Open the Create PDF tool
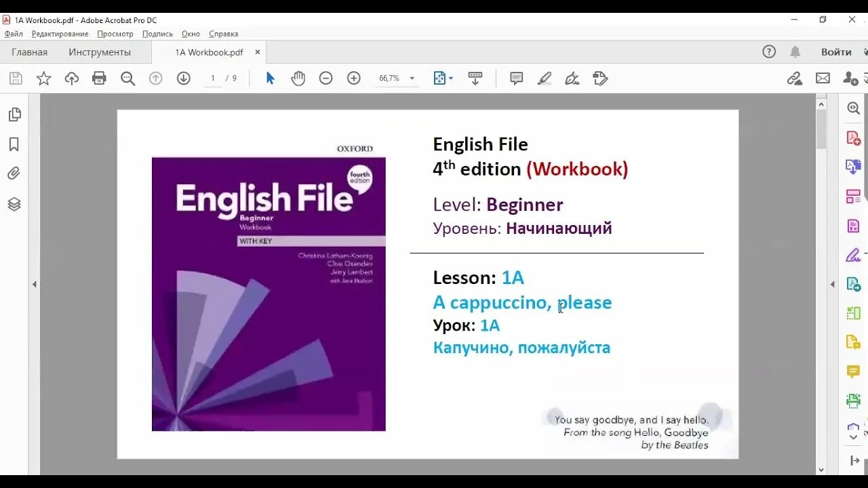The image size is (868, 488). (x=854, y=138)
